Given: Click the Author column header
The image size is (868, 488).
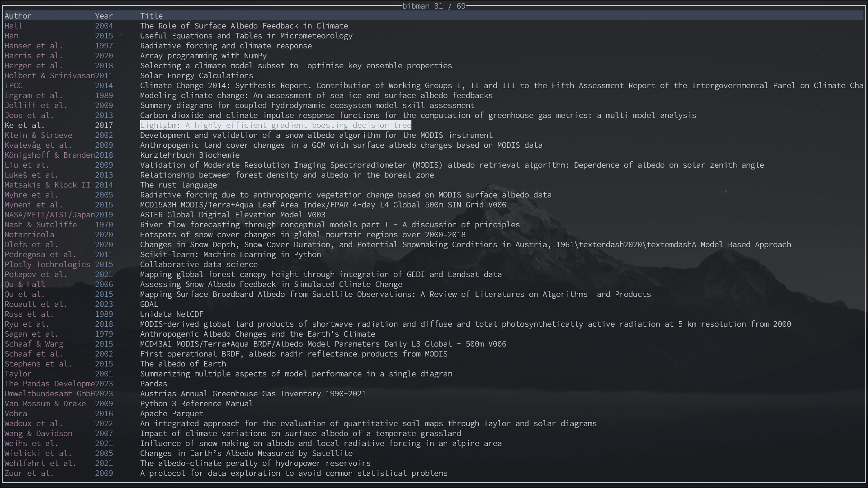Looking at the screenshot, I should pos(18,16).
